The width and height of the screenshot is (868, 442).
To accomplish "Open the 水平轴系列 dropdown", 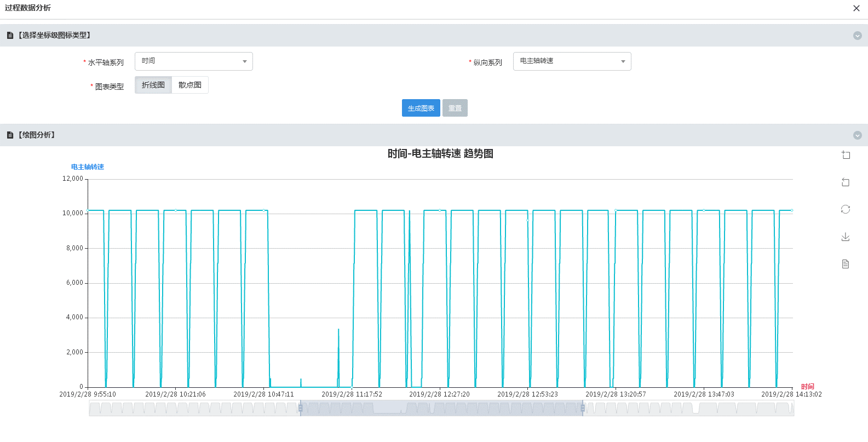I will pyautogui.click(x=193, y=61).
